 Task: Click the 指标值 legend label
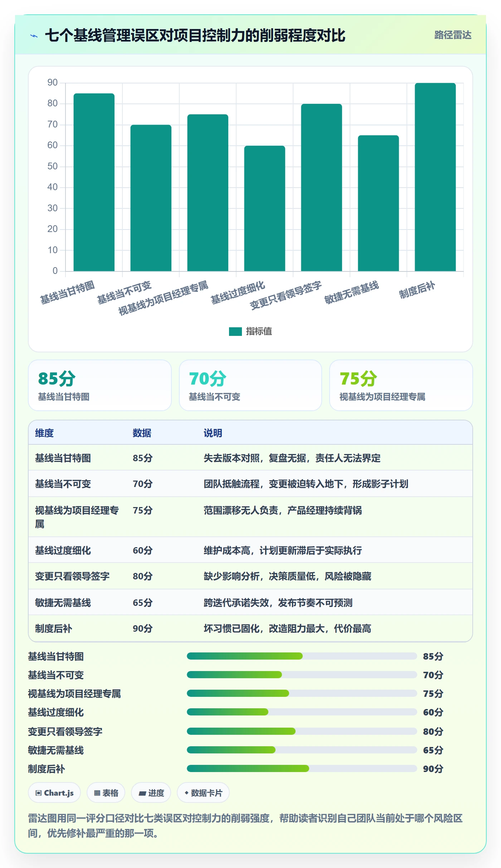259,332
